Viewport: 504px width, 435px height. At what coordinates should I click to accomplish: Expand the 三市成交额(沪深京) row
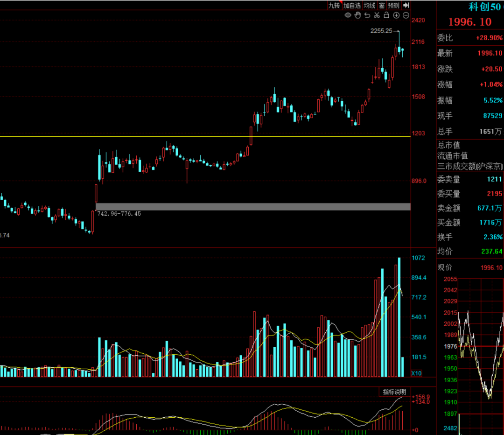469,166
